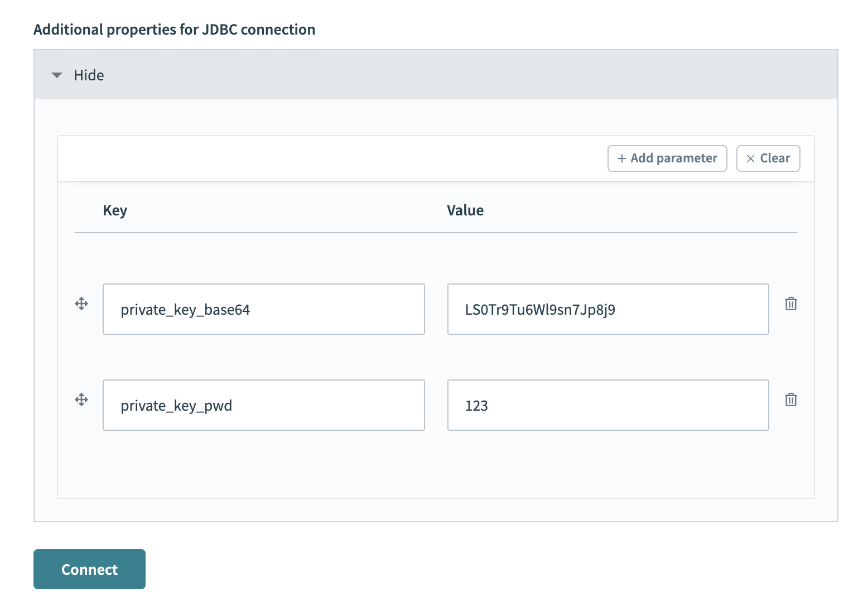Click the drag handle beside private_key_base64
The width and height of the screenshot is (868, 606).
point(81,304)
